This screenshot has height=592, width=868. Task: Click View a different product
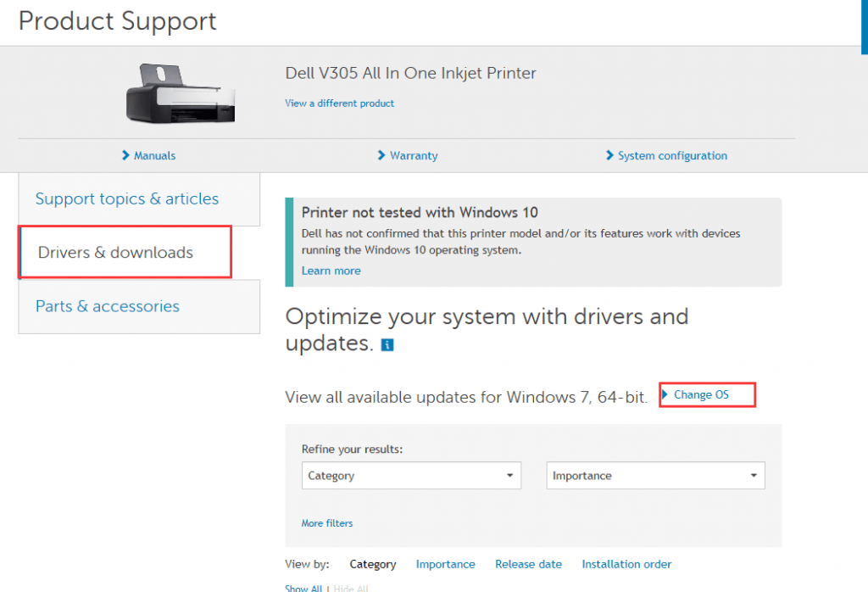(x=339, y=103)
